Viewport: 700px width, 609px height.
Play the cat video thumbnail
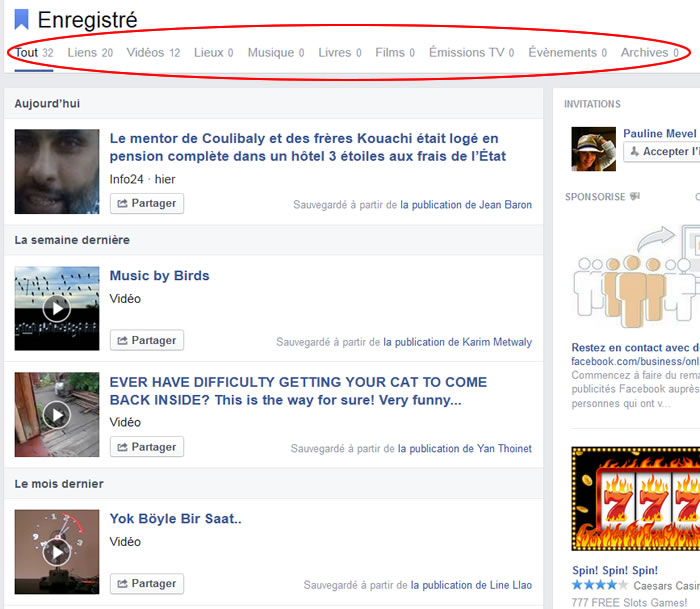[x=57, y=414]
